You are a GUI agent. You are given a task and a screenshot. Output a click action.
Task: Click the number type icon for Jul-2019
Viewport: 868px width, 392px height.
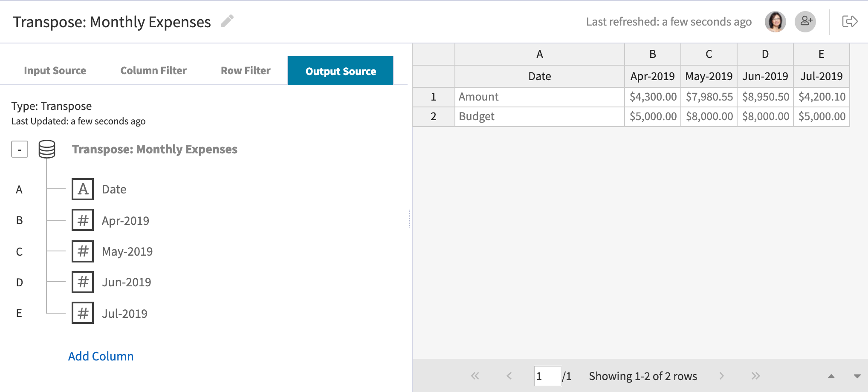83,313
